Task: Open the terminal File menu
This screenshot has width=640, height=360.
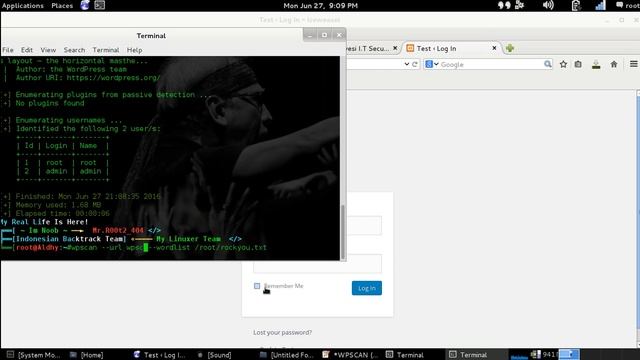Action: (x=8, y=50)
